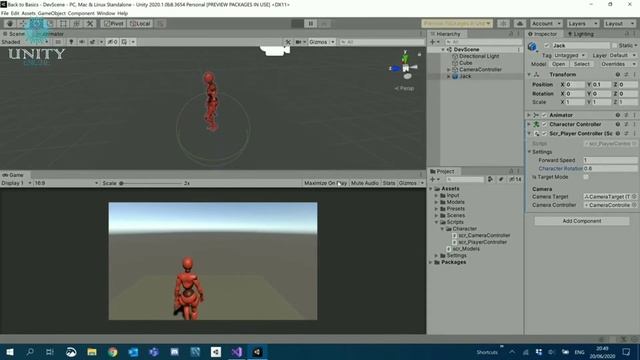Collapse the Scripts folder
Screen dimensions: 640x360
pyautogui.click(x=436, y=222)
